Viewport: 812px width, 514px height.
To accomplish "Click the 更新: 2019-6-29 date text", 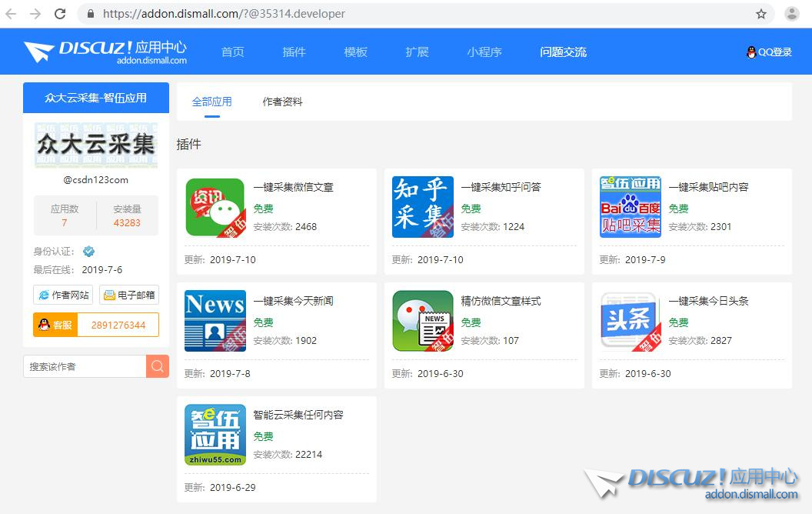I will 220,488.
